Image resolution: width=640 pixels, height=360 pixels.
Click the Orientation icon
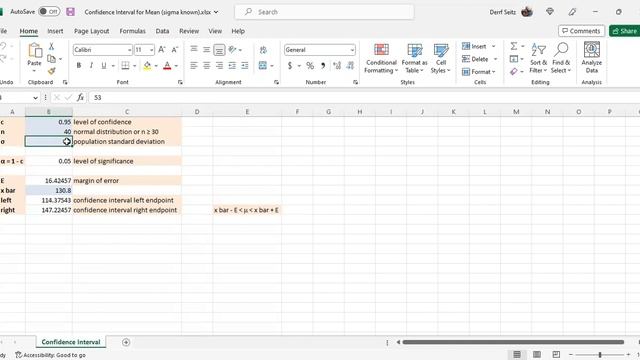[x=232, y=50]
